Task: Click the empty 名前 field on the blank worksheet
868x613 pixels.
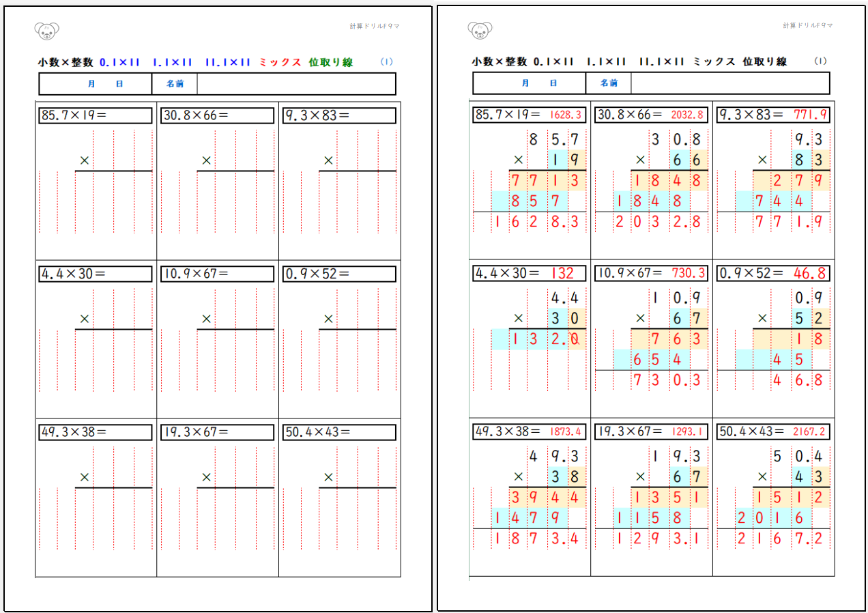Action: (x=295, y=83)
